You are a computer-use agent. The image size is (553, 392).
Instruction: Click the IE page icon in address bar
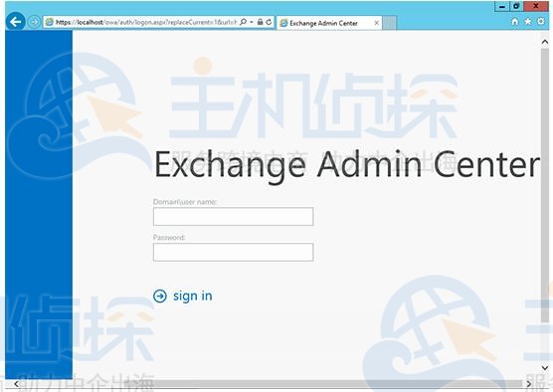(50, 22)
